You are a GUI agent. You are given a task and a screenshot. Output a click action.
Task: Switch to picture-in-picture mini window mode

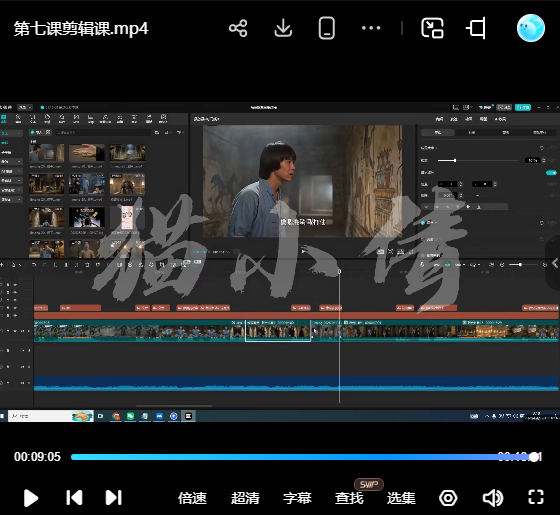[432, 28]
